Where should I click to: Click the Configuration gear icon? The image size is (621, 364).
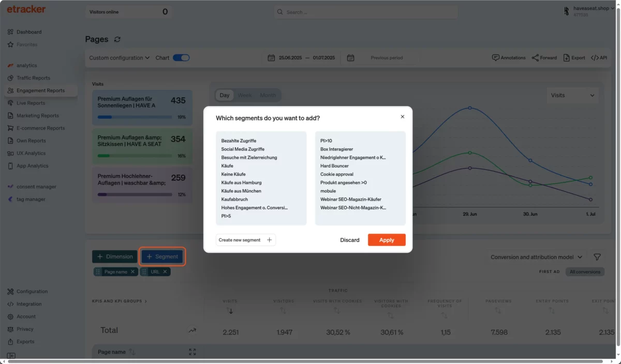pyautogui.click(x=11, y=292)
